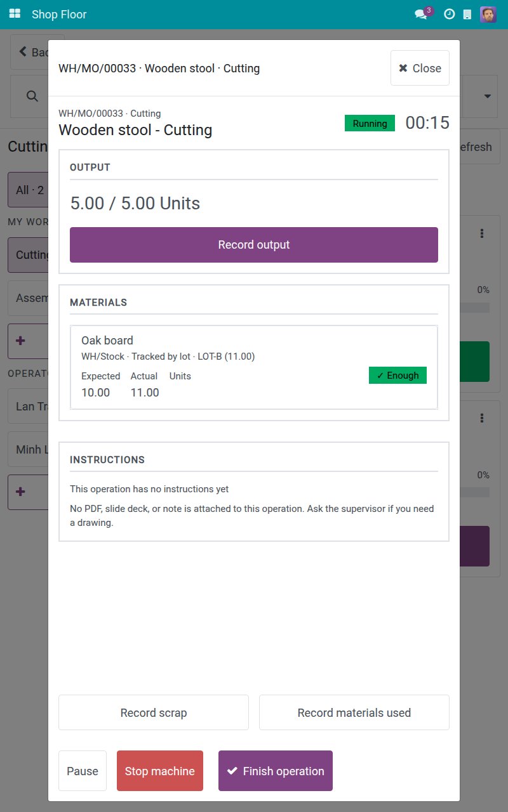Open the second work order kebab menu
This screenshot has width=508, height=812.
point(482,418)
